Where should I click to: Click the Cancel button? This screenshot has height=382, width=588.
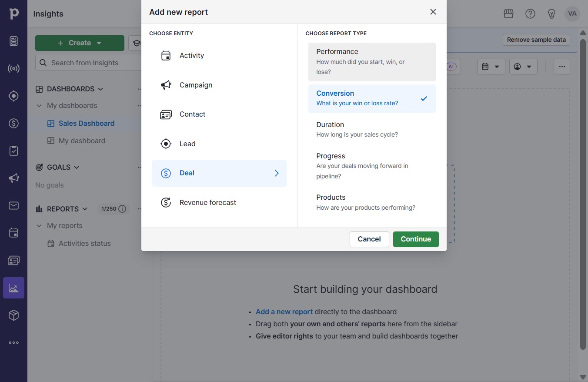pyautogui.click(x=369, y=239)
